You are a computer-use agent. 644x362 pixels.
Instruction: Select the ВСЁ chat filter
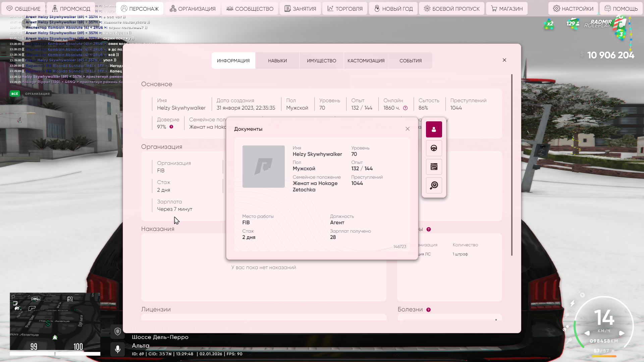[14, 94]
